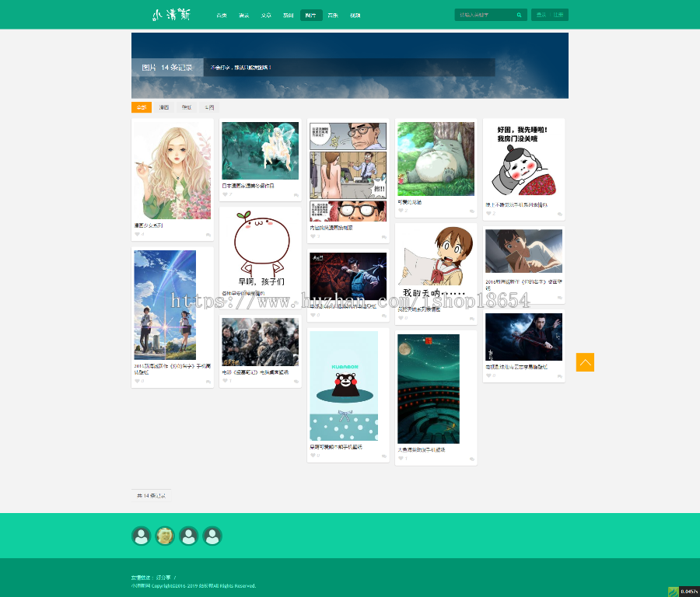Open comments on Your Name tall poster card
The image size is (700, 597).
[x=208, y=382]
